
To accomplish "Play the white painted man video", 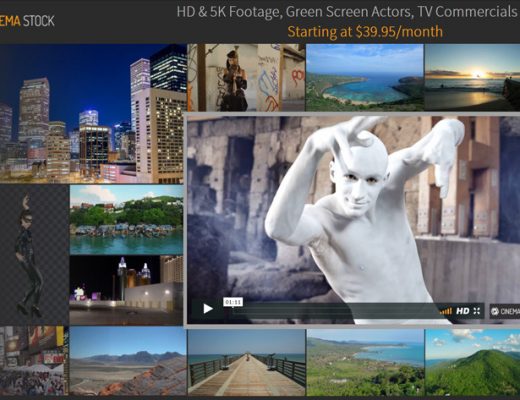I will 208,309.
